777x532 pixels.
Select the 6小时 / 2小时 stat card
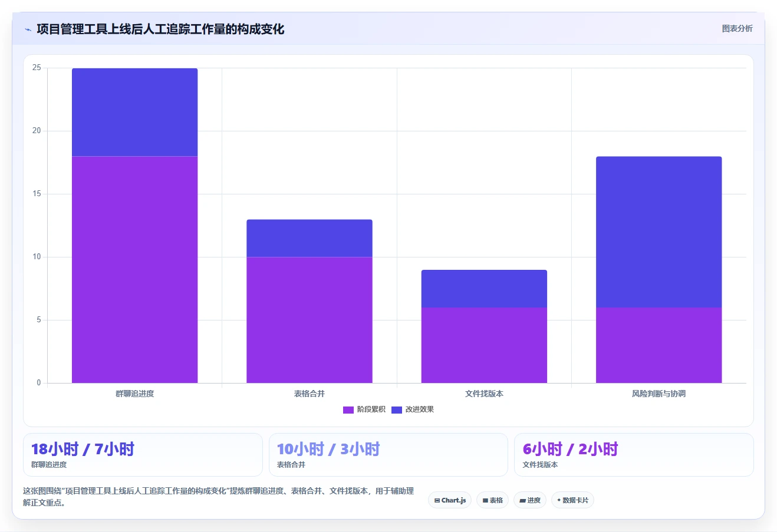[x=634, y=455]
